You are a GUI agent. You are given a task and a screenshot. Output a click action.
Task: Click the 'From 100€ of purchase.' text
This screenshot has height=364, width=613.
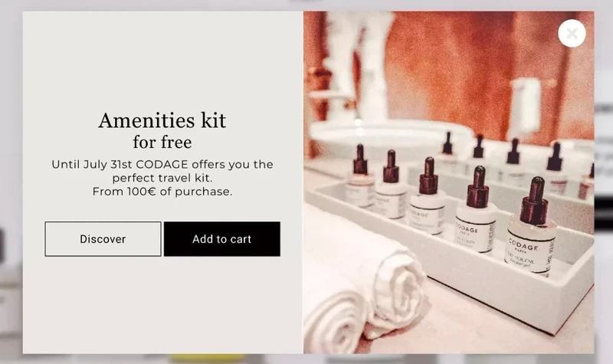tap(162, 192)
